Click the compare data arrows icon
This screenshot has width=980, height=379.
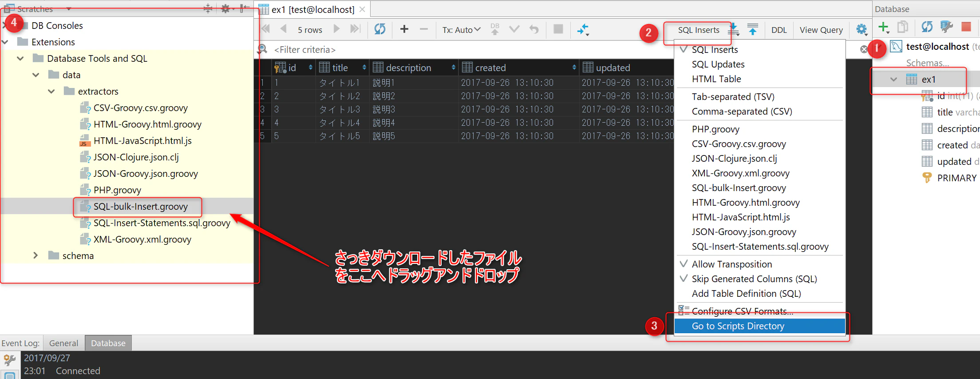(x=583, y=30)
